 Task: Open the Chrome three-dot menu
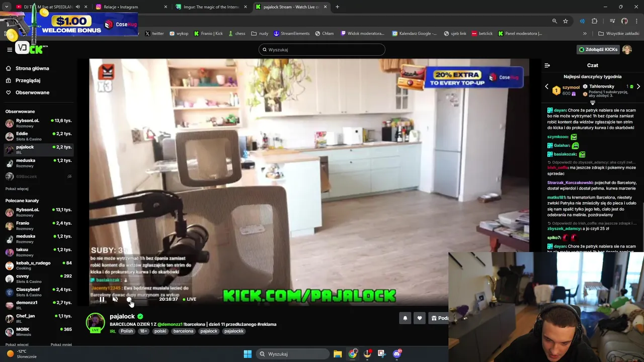[636, 21]
